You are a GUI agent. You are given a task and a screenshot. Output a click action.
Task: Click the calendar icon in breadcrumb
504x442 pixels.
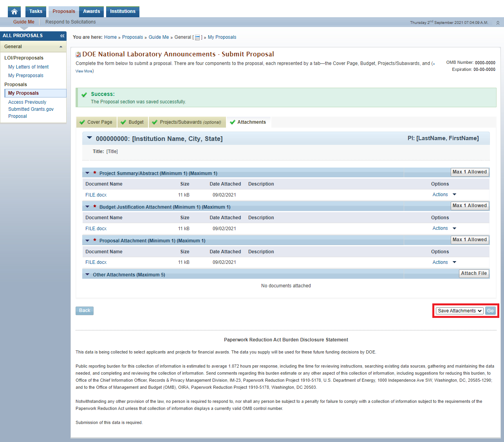coord(197,38)
